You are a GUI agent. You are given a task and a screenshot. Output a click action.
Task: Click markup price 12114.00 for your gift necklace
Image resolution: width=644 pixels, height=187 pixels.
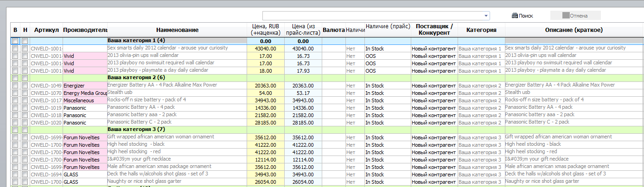[265, 160]
